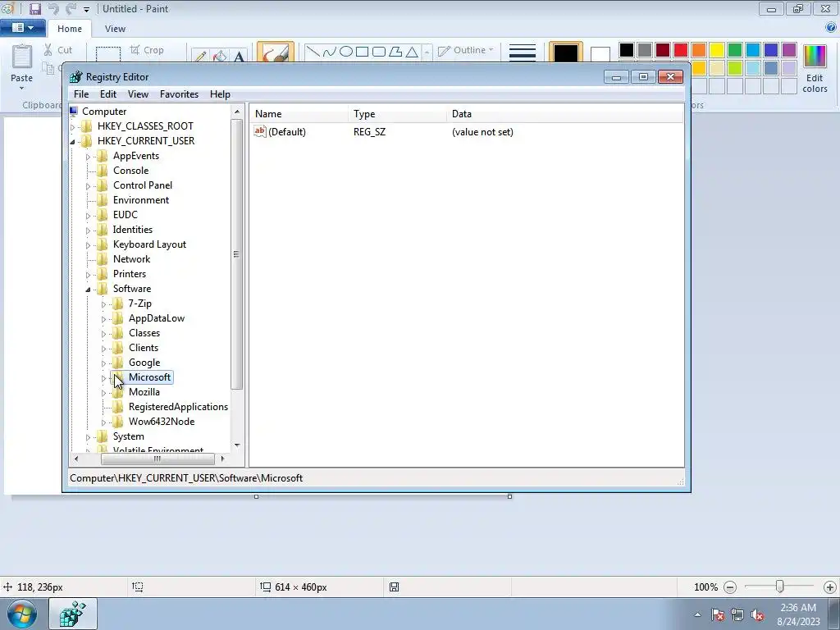
Task: Open the View menu in Registry Editor
Action: coord(138,94)
